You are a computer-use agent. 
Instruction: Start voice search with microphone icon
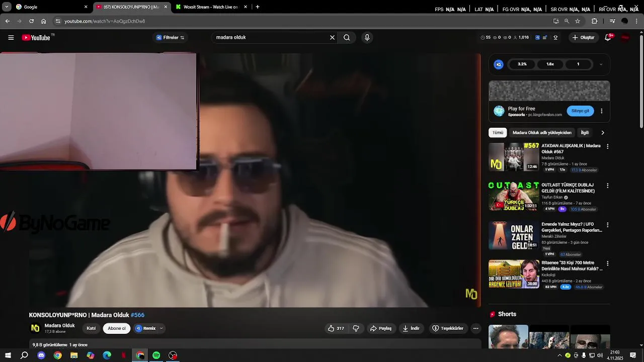point(367,38)
